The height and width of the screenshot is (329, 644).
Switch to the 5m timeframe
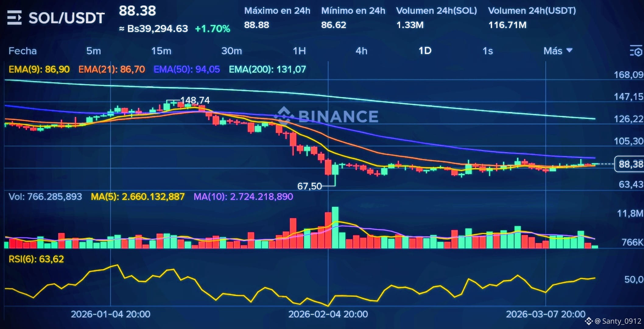[x=93, y=51]
